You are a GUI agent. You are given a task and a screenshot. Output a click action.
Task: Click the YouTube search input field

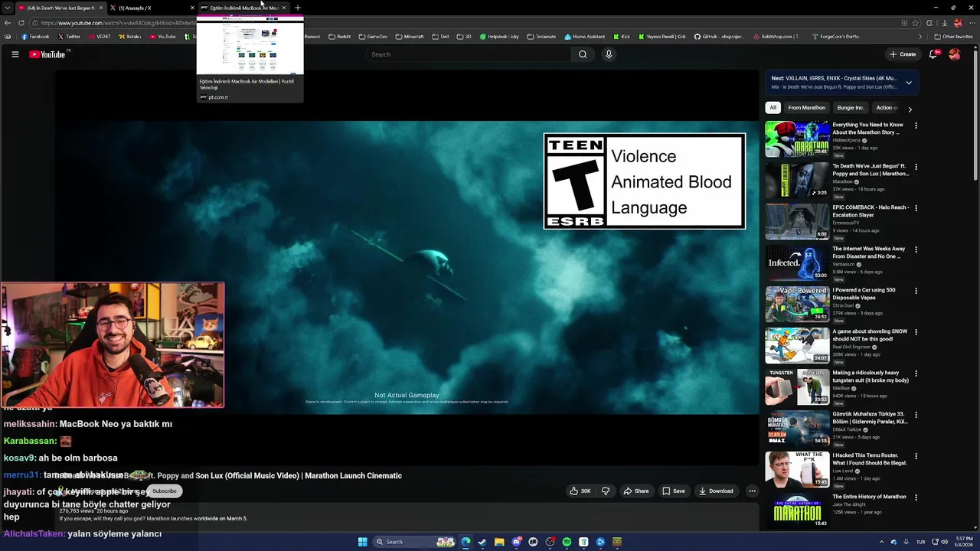pos(468,54)
